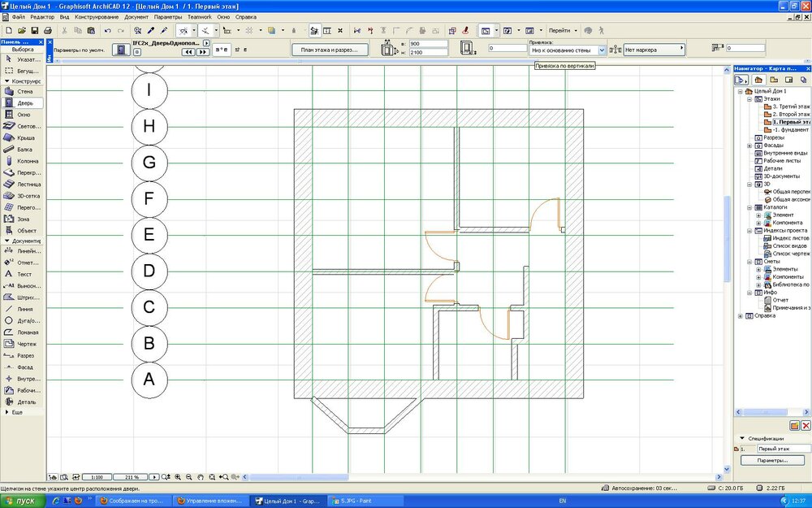Image resolution: width=812 pixels, height=508 pixels.
Task: Open door settings dialog icon in info box
Action: coord(121,50)
